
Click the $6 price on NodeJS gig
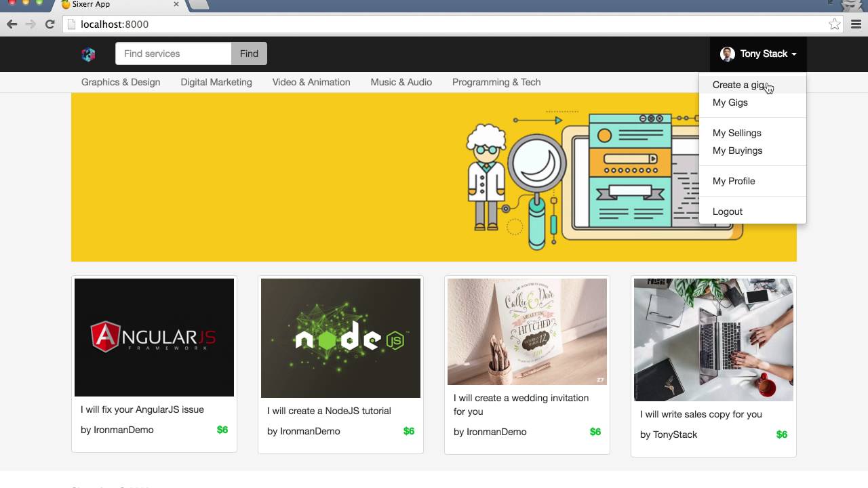pyautogui.click(x=409, y=432)
